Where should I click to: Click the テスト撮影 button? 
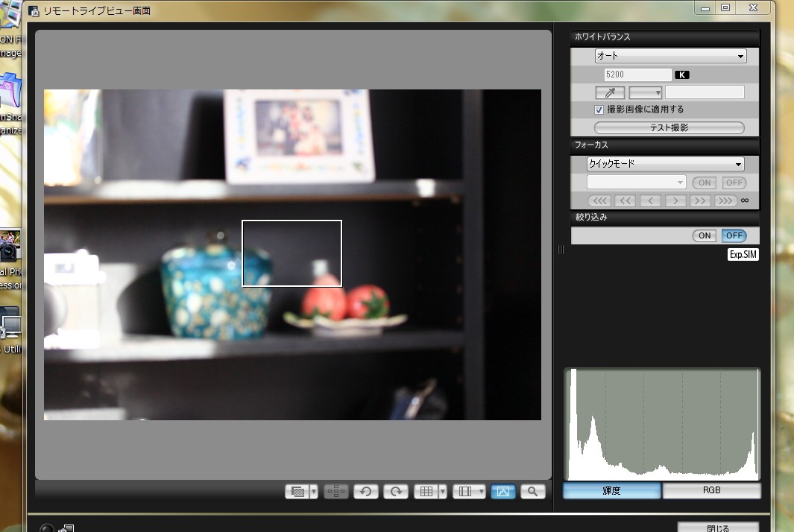pos(669,127)
